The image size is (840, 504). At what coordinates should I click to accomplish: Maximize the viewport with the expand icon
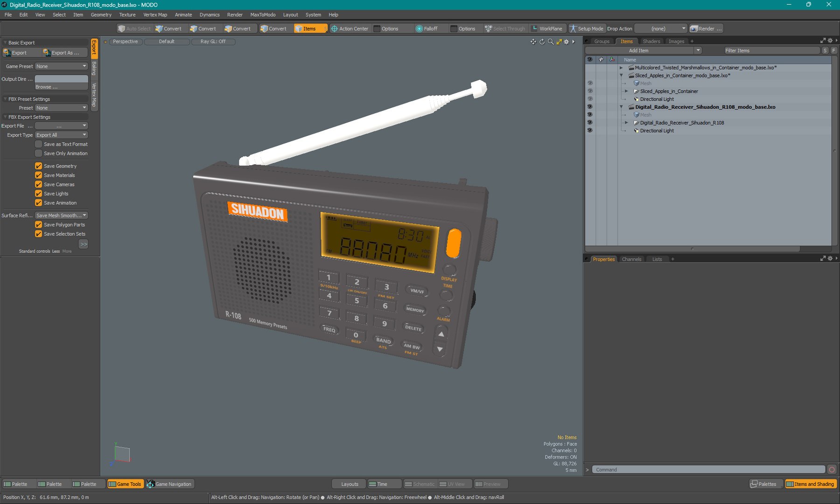point(559,42)
